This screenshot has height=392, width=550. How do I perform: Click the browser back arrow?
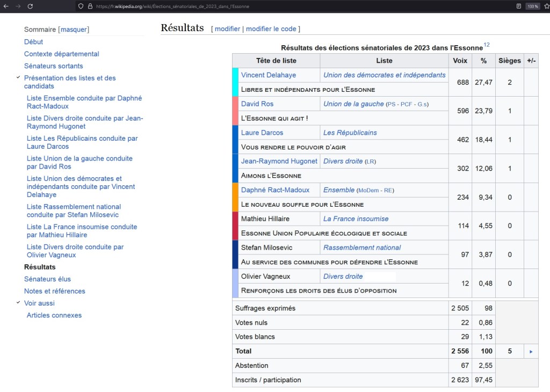click(x=6, y=6)
